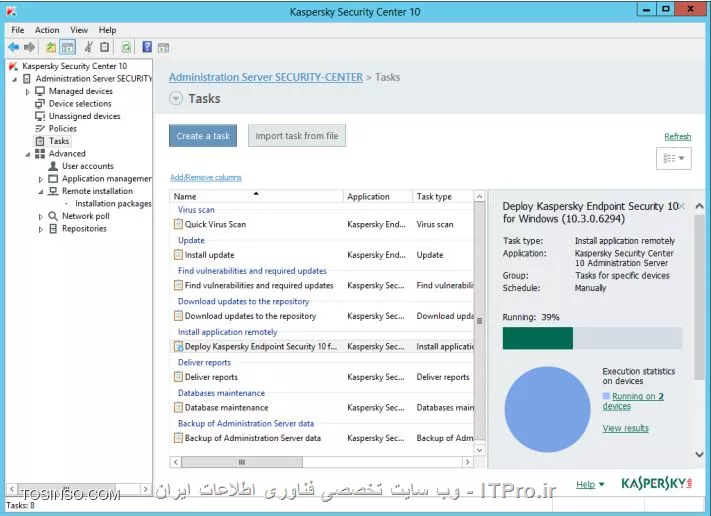The width and height of the screenshot is (711, 516).
Task: Collapse the Advanced node arrow
Action: point(28,154)
